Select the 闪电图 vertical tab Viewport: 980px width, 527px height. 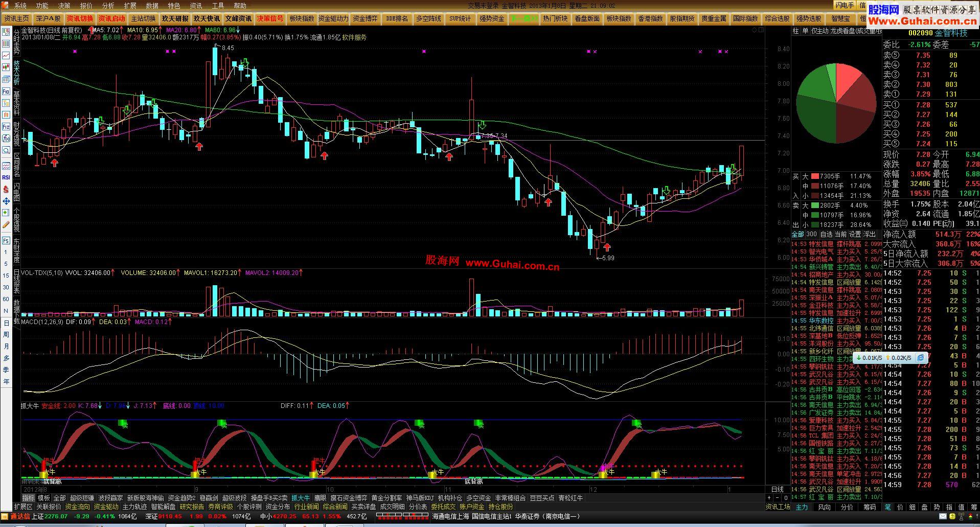click(16, 192)
